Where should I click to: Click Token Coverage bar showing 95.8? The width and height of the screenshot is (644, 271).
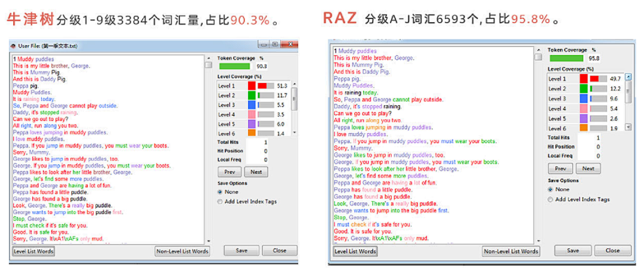pyautogui.click(x=566, y=58)
